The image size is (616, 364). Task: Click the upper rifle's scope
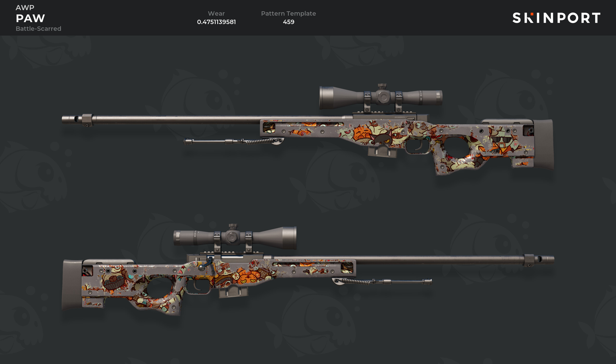point(381,98)
